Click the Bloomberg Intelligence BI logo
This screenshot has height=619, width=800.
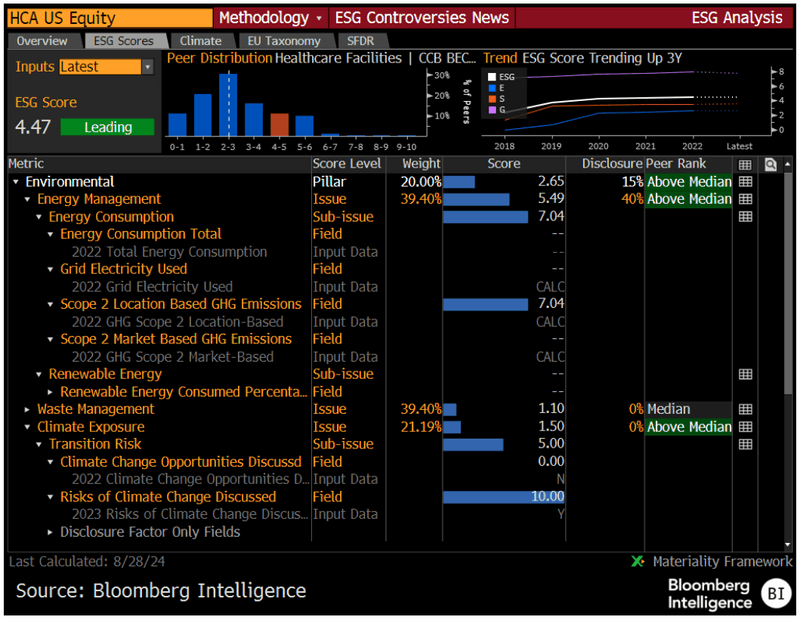[776, 593]
